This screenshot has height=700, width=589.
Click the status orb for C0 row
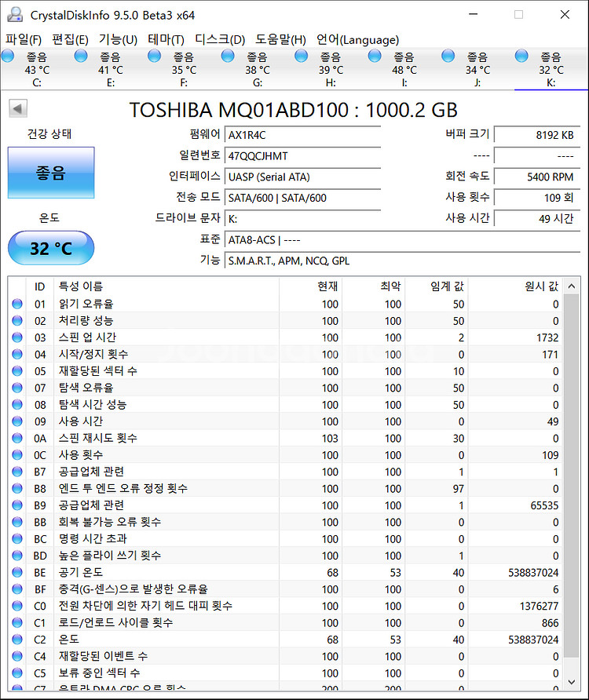pyautogui.click(x=17, y=606)
